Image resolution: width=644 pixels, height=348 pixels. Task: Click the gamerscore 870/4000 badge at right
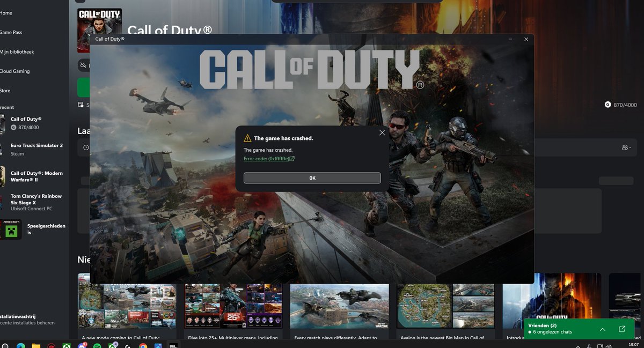coord(620,105)
